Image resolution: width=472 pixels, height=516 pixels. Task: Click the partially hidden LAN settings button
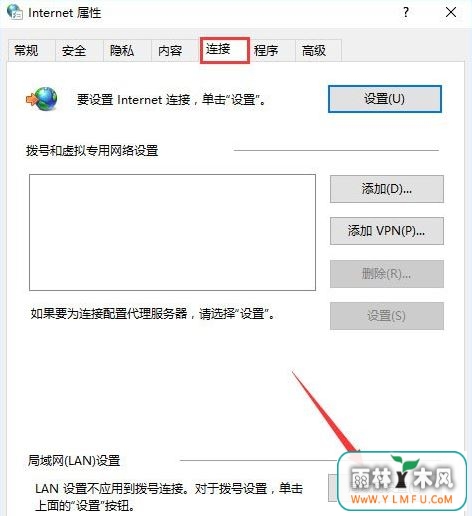(x=333, y=488)
